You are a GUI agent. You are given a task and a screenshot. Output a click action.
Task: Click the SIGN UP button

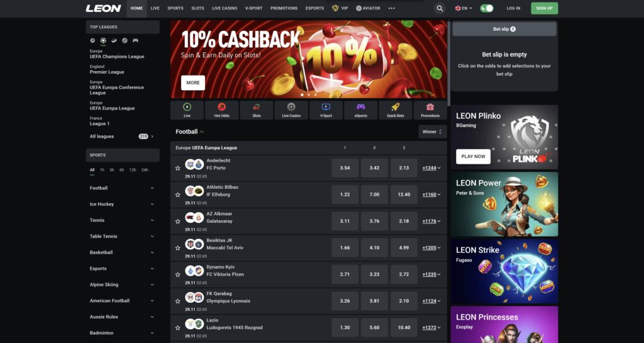(544, 8)
